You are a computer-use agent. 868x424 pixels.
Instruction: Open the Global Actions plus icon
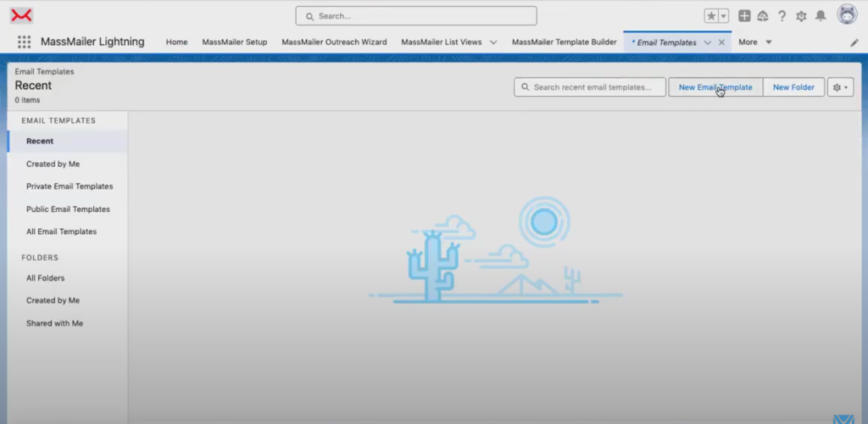click(744, 16)
